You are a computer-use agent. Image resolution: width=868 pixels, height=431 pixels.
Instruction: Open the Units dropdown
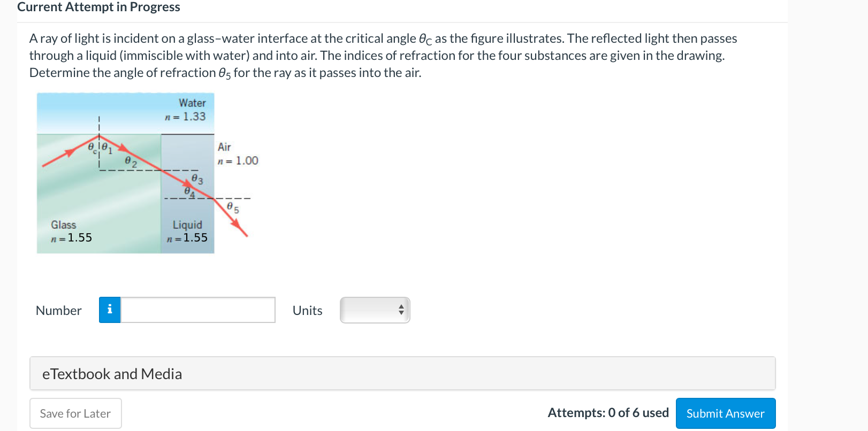[375, 310]
